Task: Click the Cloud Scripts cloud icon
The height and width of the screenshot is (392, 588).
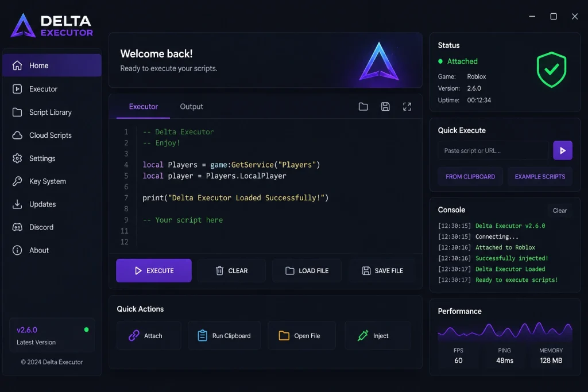Action: pyautogui.click(x=17, y=135)
